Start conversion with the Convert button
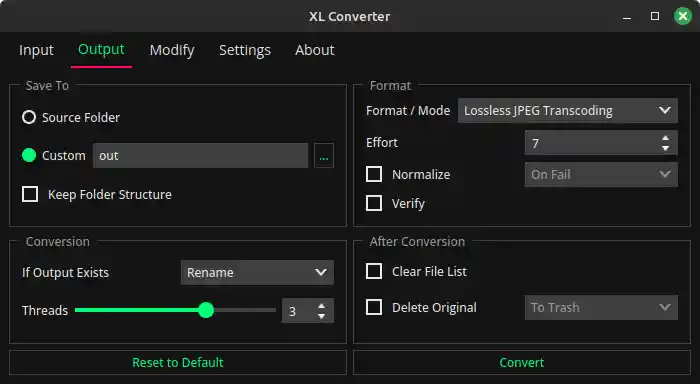The image size is (700, 384). click(x=522, y=363)
